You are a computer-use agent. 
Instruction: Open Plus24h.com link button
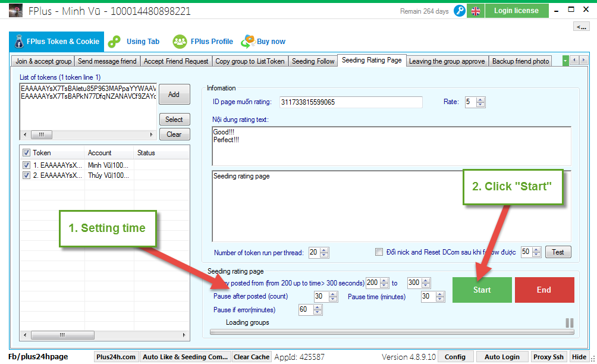point(116,357)
